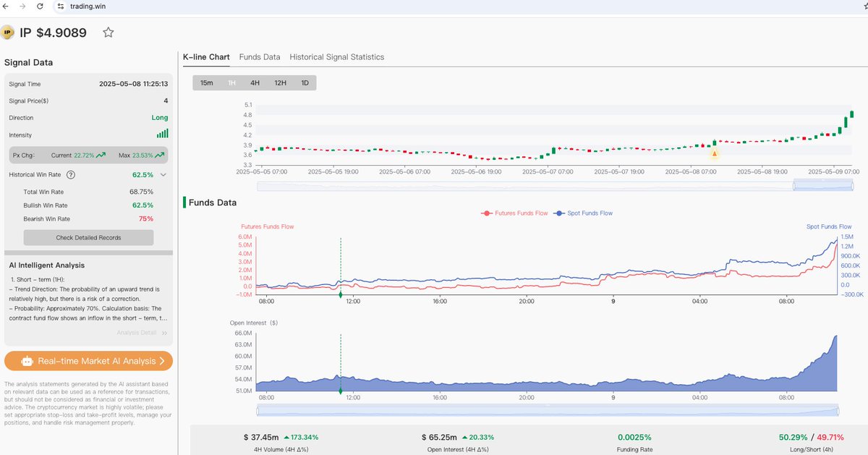Open Historical Signal Statistics tab
The height and width of the screenshot is (455, 868).
pos(337,57)
